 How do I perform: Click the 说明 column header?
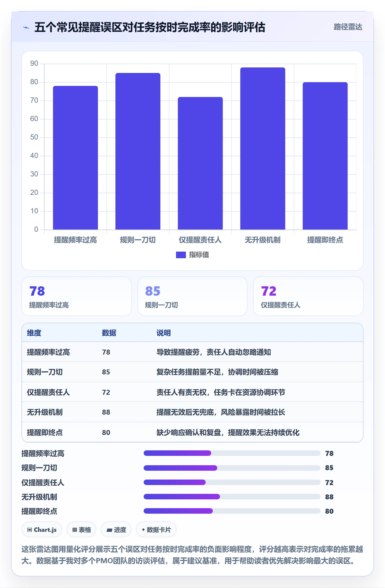click(x=164, y=333)
